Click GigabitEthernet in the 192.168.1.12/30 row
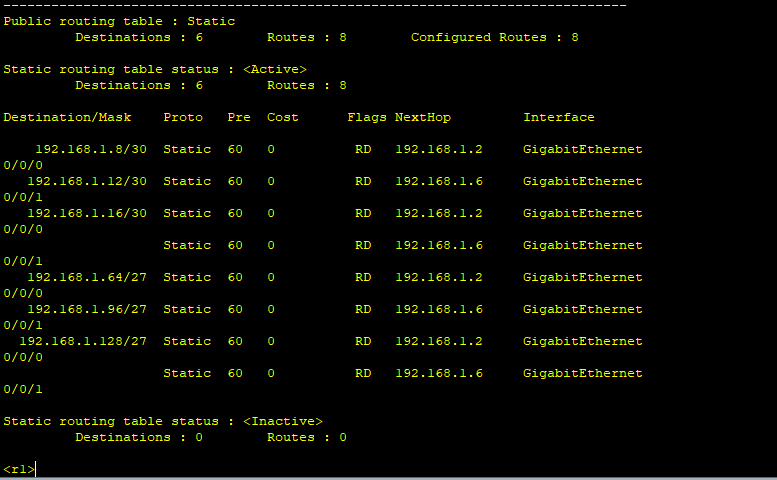 583,181
